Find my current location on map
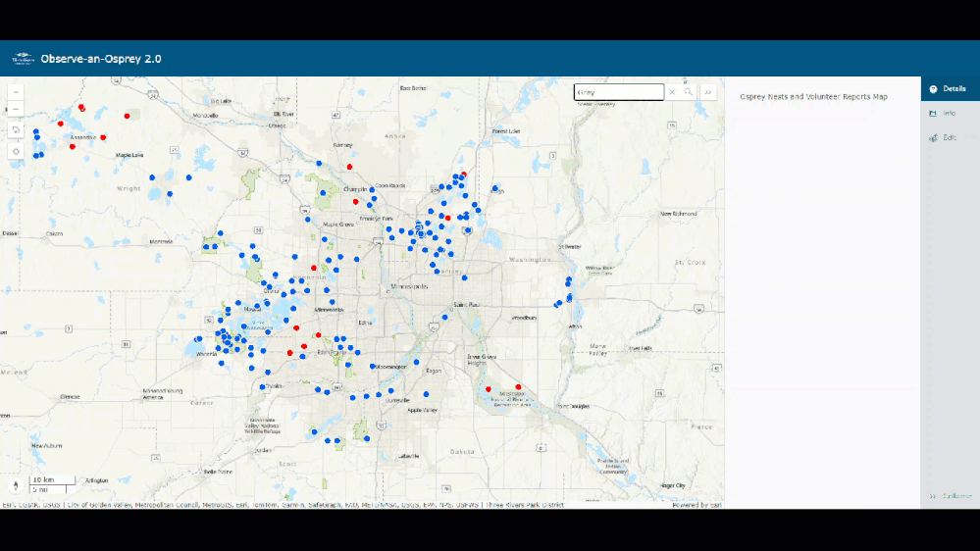 pos(16,151)
